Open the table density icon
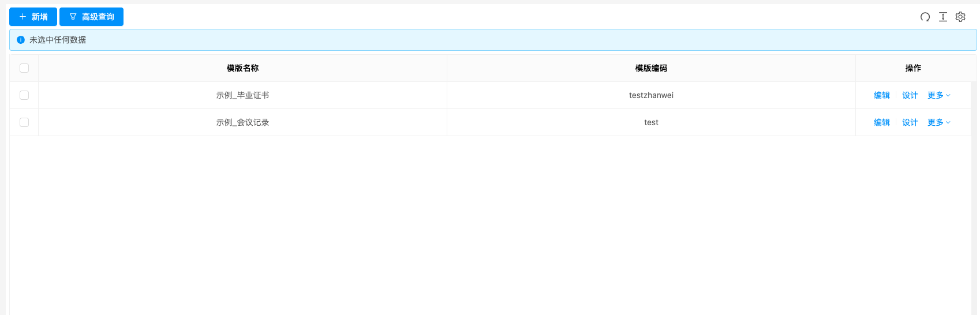The image size is (980, 315). pos(943,17)
